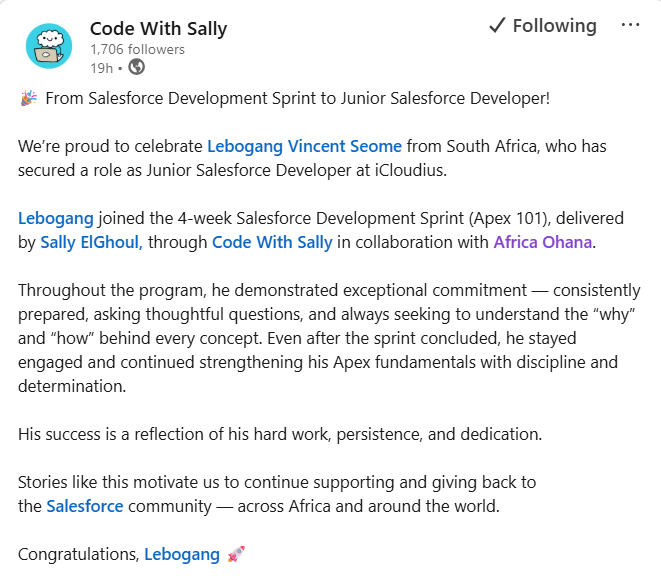661x576 pixels.
Task: Click Lebogang mention after "Congratulations"
Action: click(181, 554)
